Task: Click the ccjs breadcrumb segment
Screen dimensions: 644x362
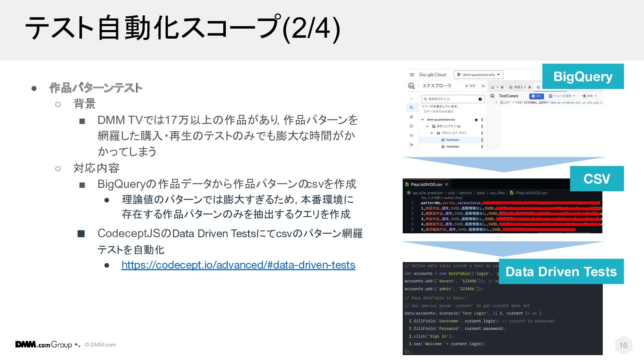Action: 451,193
